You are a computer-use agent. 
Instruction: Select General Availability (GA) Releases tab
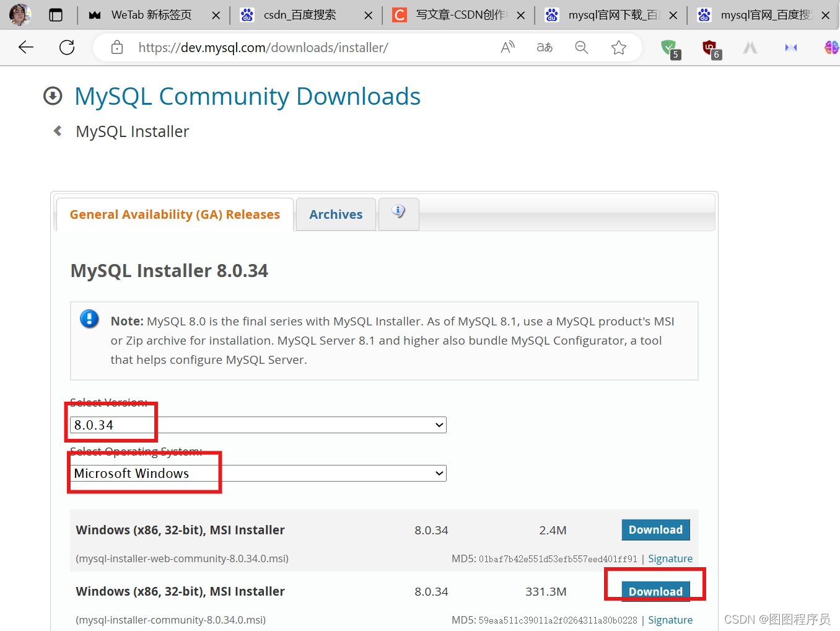click(x=175, y=214)
